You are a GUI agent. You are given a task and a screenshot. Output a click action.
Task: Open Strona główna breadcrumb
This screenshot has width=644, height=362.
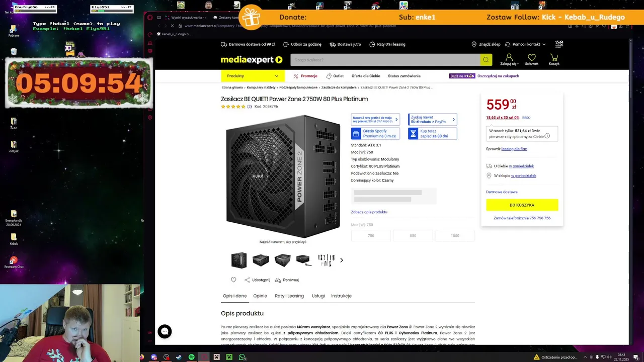point(232,87)
